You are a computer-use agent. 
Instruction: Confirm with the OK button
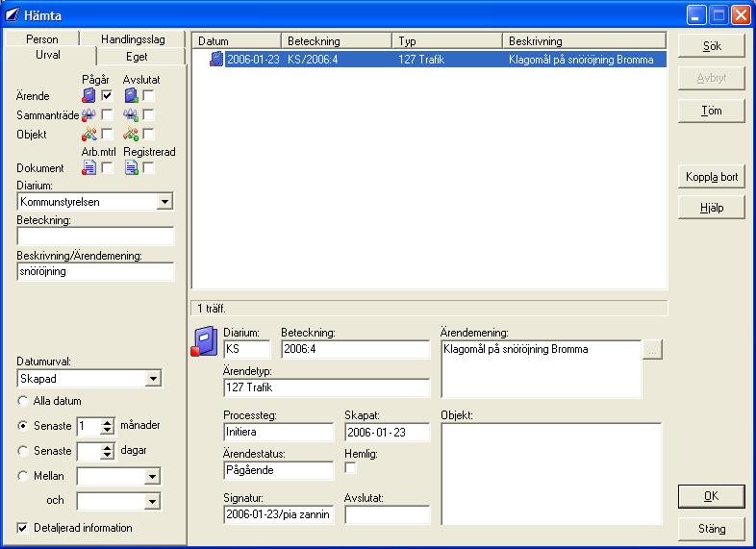click(x=711, y=496)
